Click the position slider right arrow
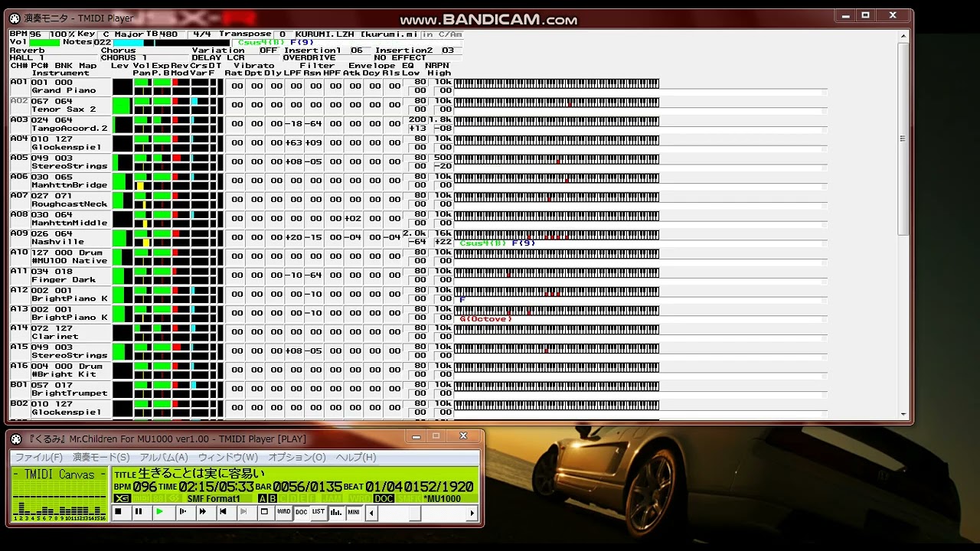This screenshot has height=551, width=980. tap(472, 513)
